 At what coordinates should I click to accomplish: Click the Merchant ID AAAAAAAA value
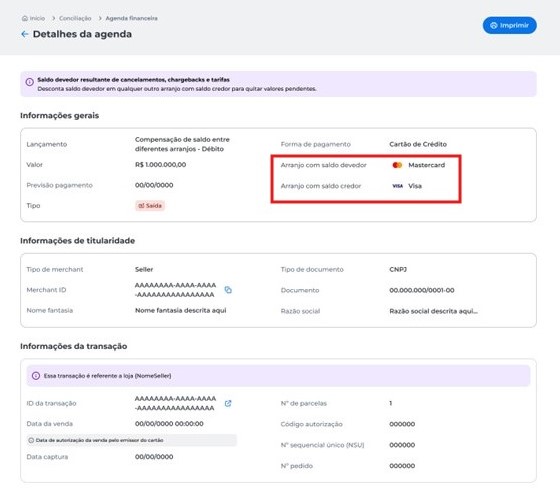point(175,290)
